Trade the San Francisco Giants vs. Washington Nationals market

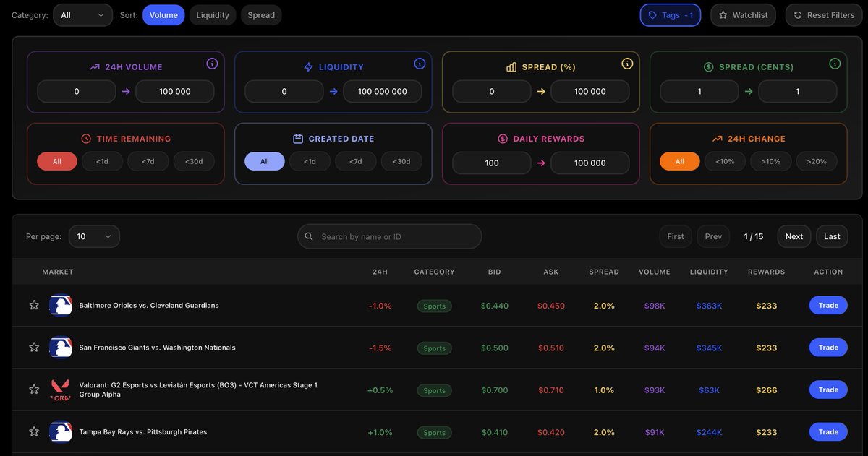[x=828, y=348]
